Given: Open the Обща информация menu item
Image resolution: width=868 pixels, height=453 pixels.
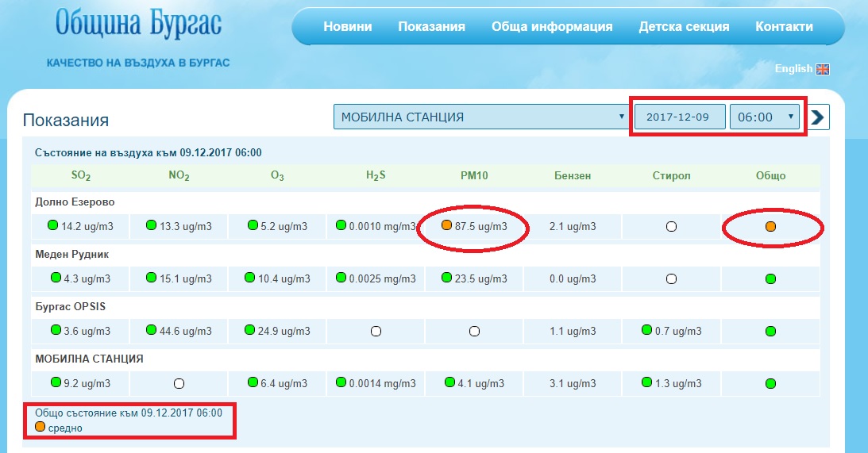Looking at the screenshot, I should (552, 26).
